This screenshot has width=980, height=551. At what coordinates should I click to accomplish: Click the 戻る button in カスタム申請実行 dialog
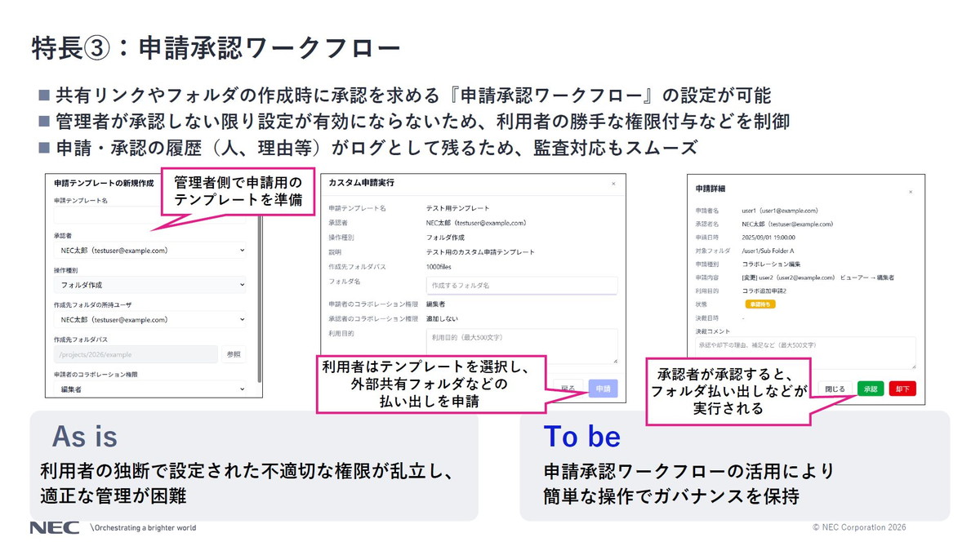[567, 389]
